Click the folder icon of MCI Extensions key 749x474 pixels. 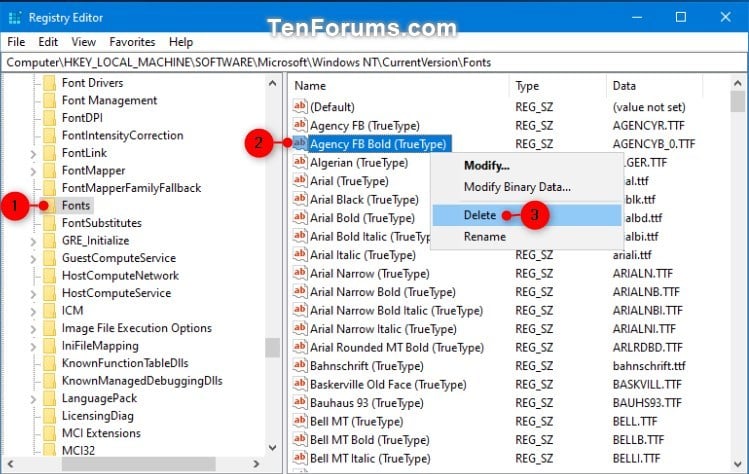coord(49,433)
